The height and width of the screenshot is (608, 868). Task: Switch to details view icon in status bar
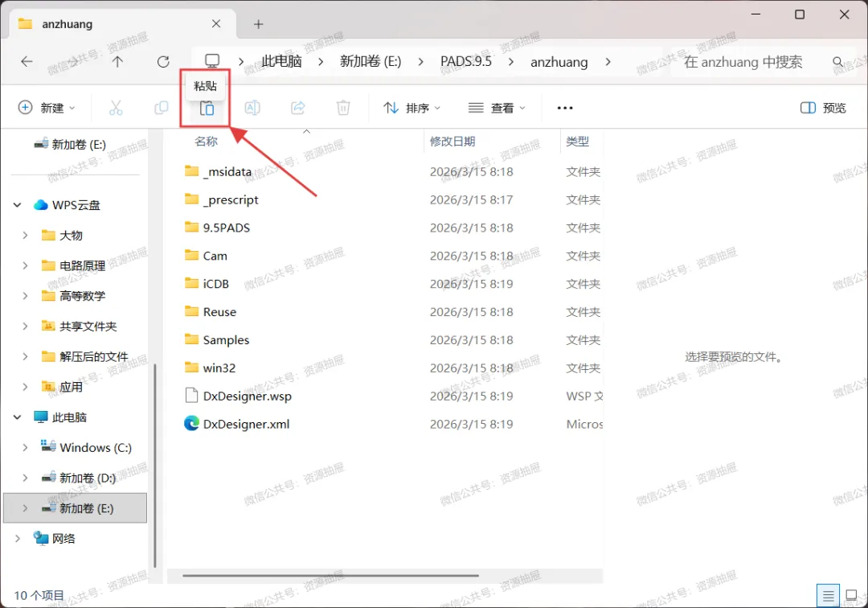click(828, 596)
